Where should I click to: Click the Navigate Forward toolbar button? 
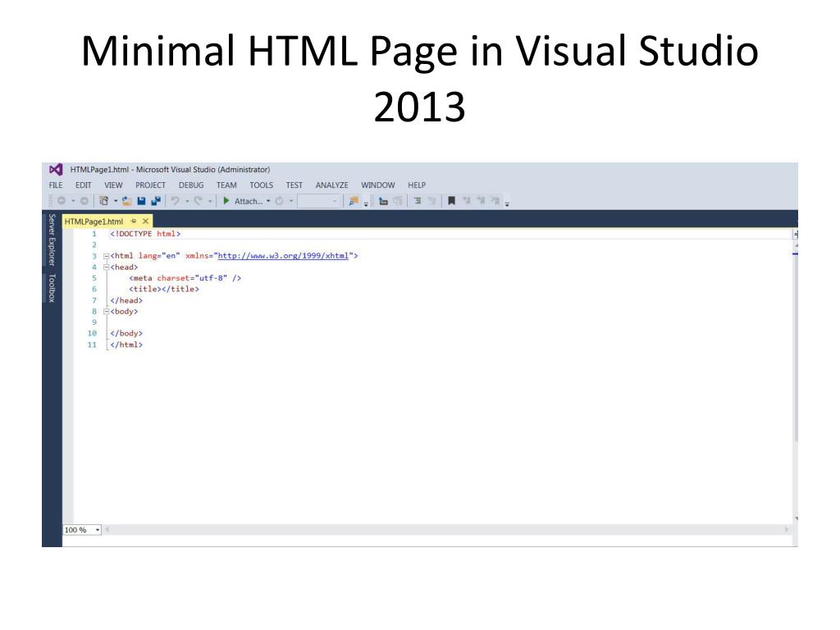pyautogui.click(x=84, y=201)
